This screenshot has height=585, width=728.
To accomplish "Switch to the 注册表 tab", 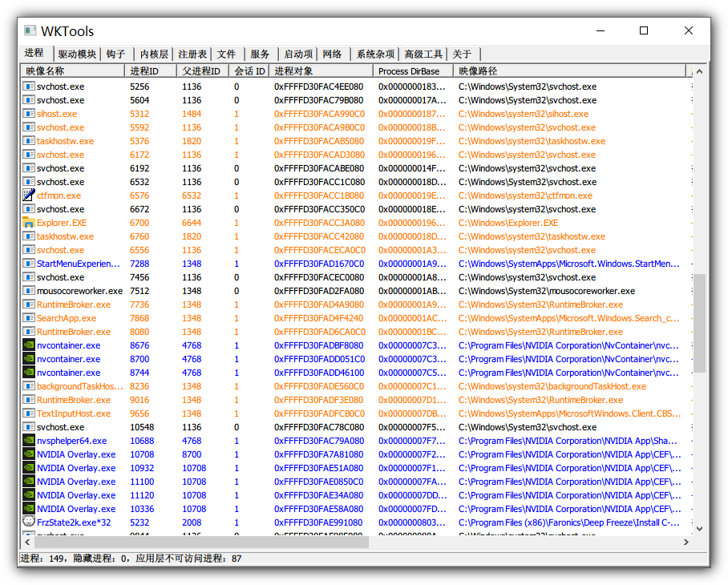I will (x=194, y=54).
